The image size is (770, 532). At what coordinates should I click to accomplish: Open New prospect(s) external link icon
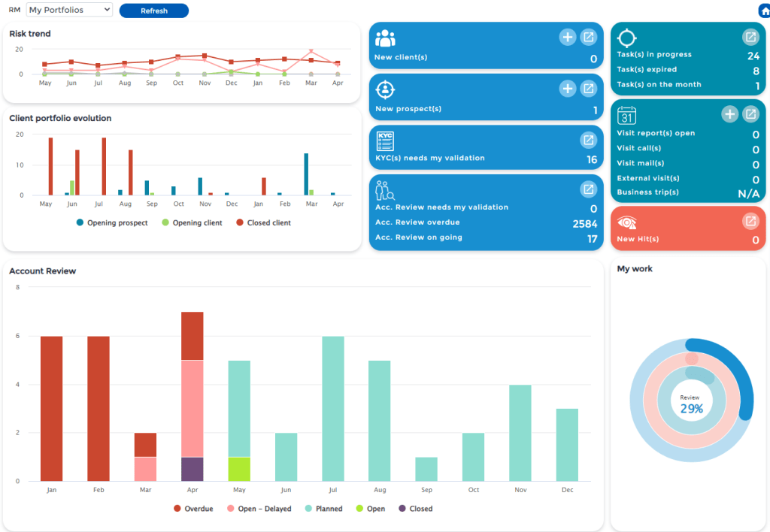pos(588,89)
